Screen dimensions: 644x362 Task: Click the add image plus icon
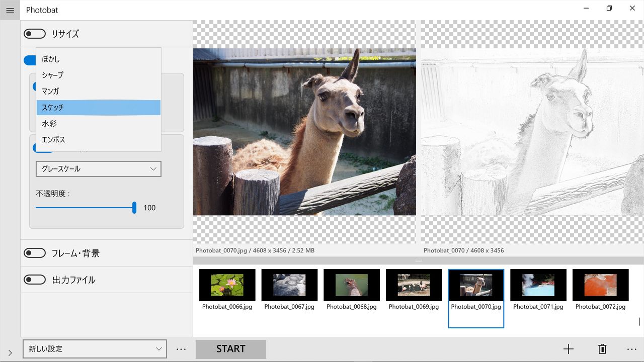(569, 349)
